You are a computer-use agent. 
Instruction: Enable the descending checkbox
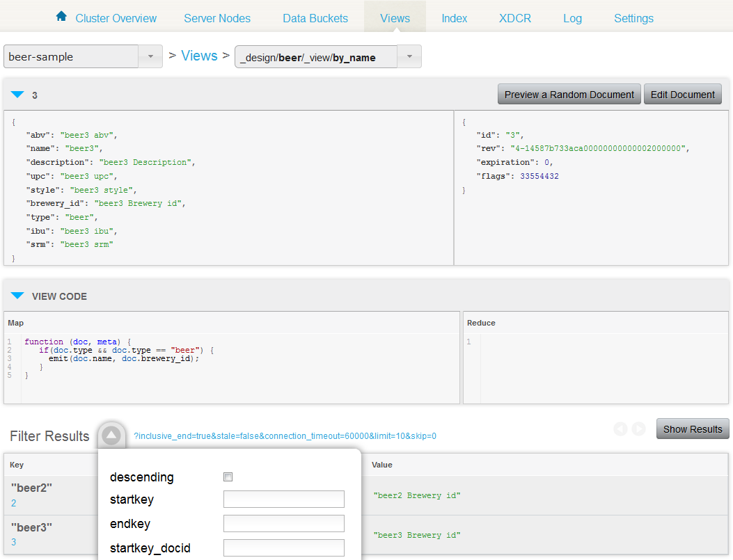click(x=228, y=477)
